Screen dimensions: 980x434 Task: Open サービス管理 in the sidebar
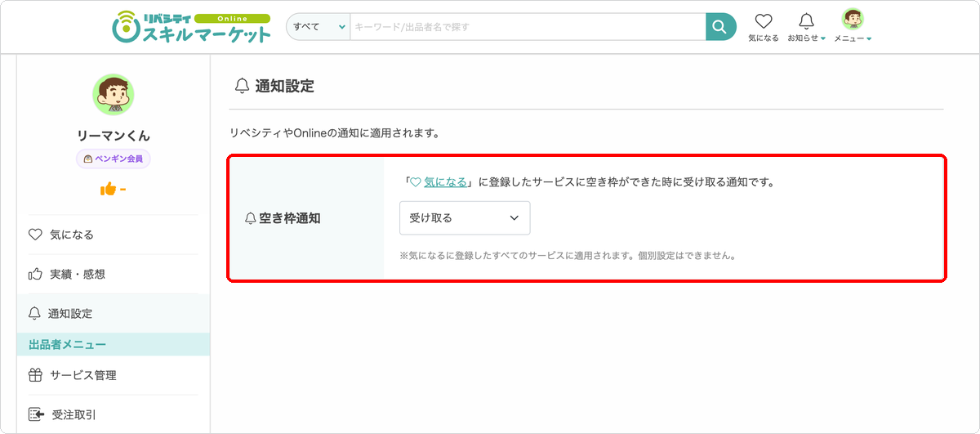click(114, 375)
